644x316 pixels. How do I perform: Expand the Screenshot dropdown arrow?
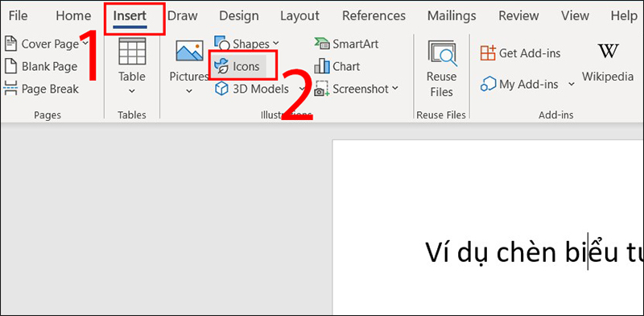(395, 89)
